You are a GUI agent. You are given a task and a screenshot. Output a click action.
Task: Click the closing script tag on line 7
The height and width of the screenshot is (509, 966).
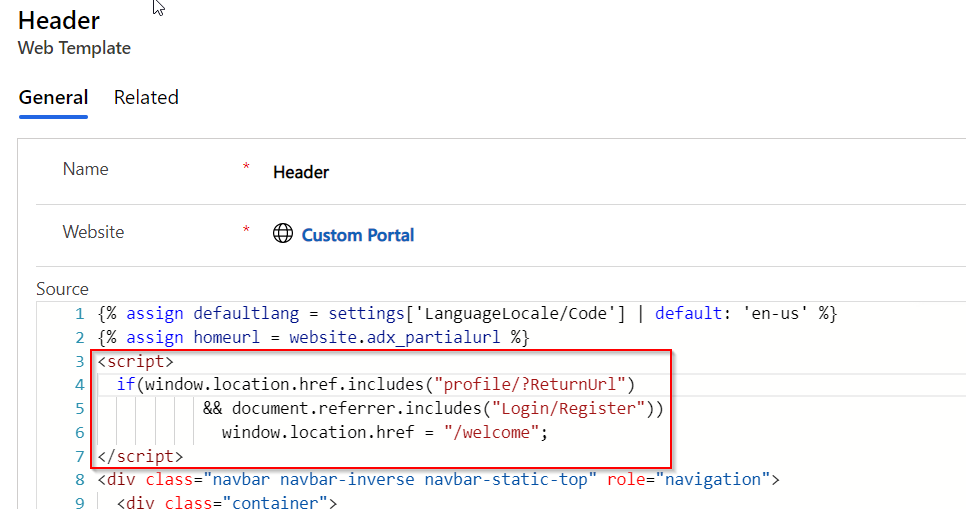[140, 456]
